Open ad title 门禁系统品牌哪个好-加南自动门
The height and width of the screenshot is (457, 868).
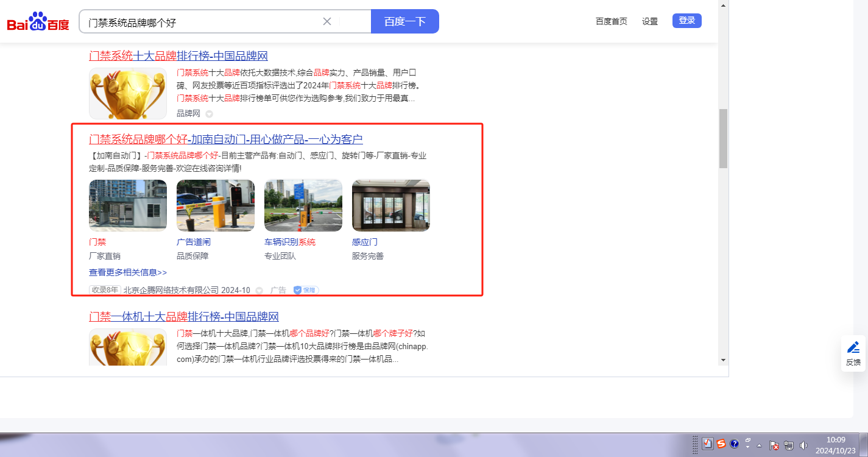[x=226, y=140]
